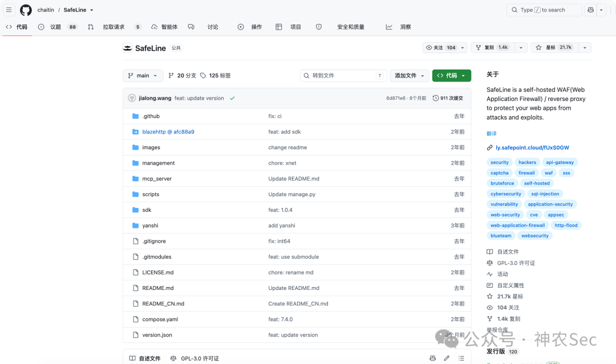Switch to the 操作 tab
This screenshot has height=364, width=616.
[x=250, y=27]
